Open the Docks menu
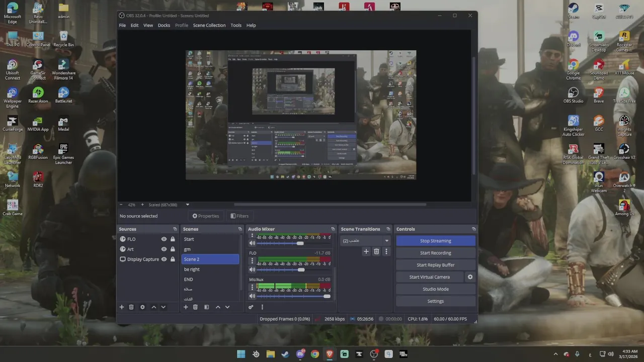Screen dimensions: 644x362 [x=164, y=25]
